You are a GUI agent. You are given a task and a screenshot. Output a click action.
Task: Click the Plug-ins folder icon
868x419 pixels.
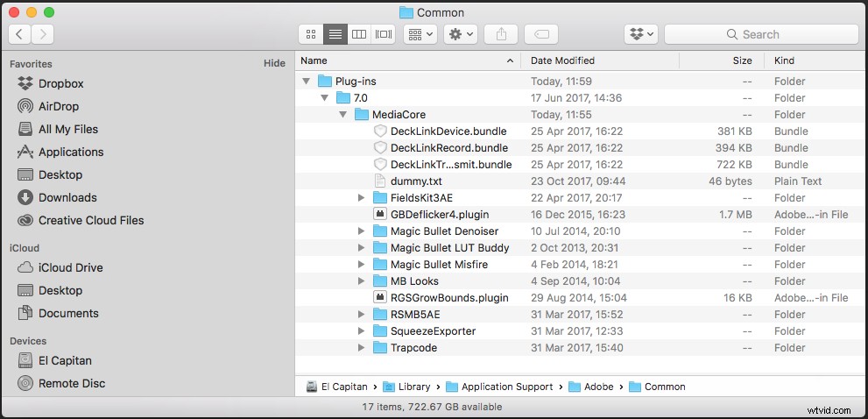pos(325,82)
